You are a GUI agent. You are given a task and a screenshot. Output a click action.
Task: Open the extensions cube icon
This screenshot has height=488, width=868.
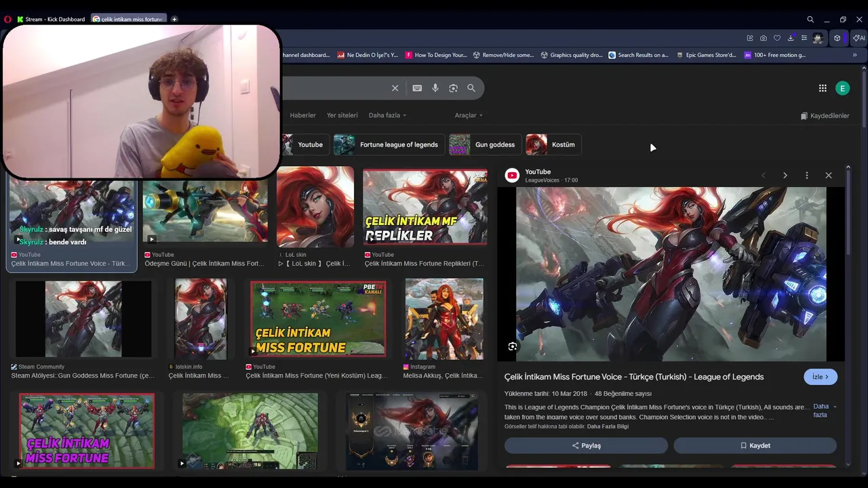click(837, 38)
